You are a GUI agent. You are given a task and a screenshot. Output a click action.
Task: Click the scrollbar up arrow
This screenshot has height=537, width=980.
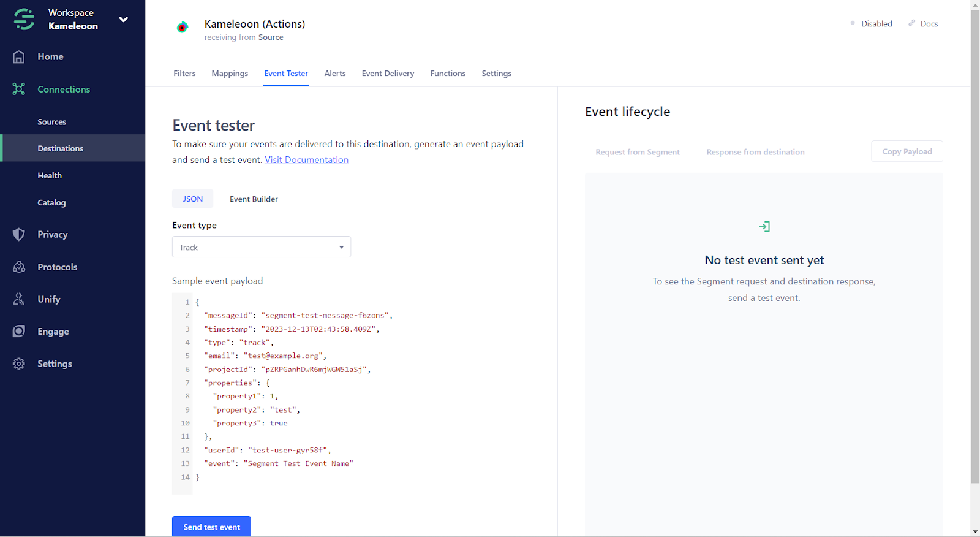pyautogui.click(x=975, y=4)
